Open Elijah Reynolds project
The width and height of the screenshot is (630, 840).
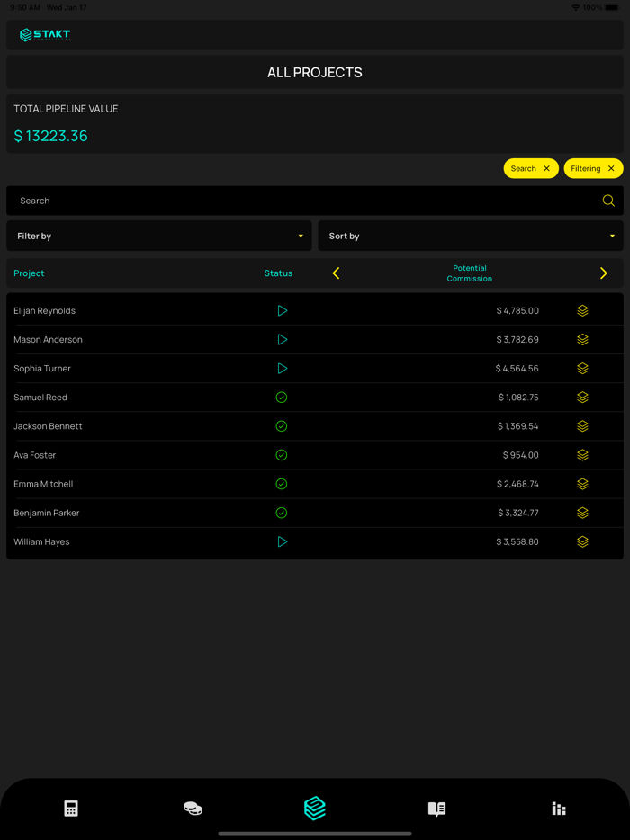pyautogui.click(x=44, y=310)
